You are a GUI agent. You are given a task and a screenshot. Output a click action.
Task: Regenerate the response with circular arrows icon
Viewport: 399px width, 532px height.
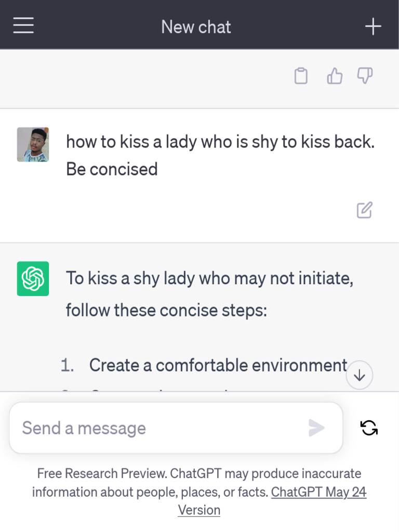pyautogui.click(x=369, y=428)
